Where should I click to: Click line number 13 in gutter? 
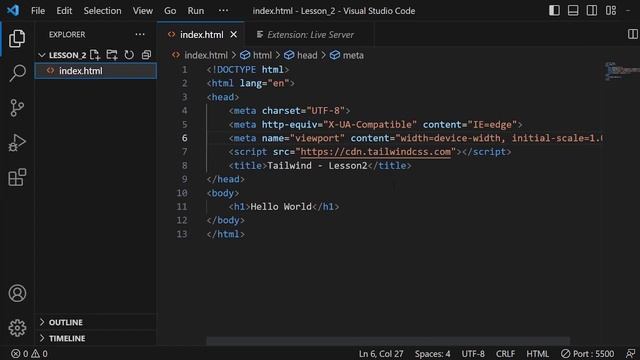[x=182, y=234]
